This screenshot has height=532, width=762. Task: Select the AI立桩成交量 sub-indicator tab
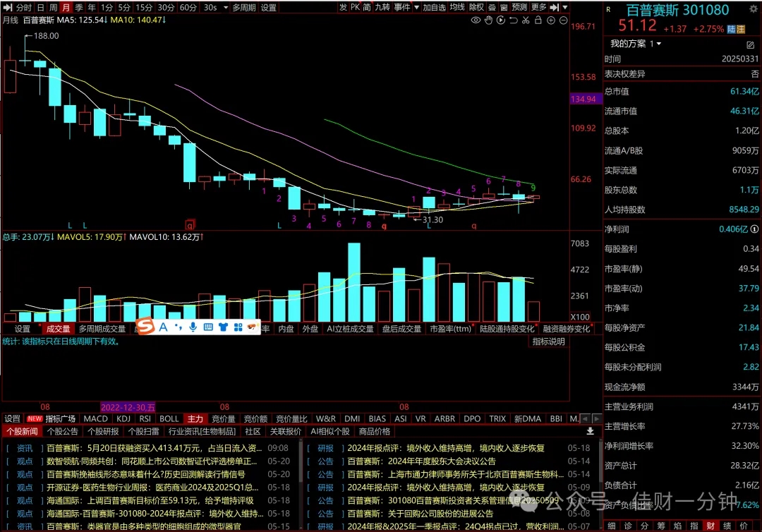350,329
